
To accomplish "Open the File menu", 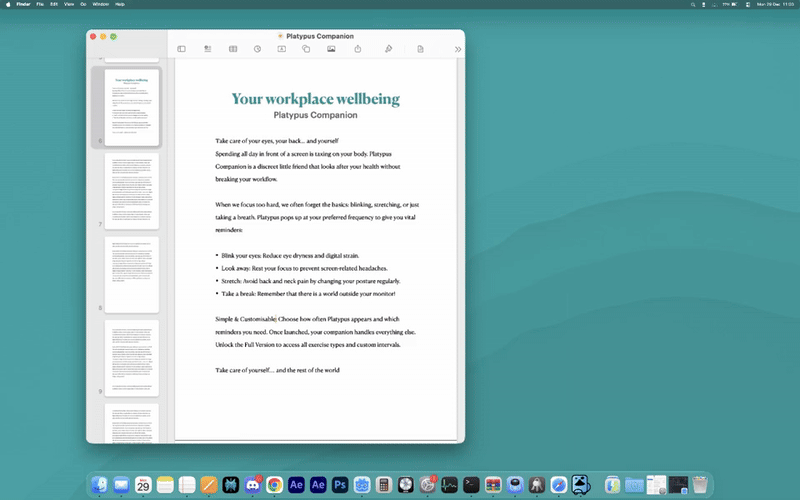I will 40,4.
